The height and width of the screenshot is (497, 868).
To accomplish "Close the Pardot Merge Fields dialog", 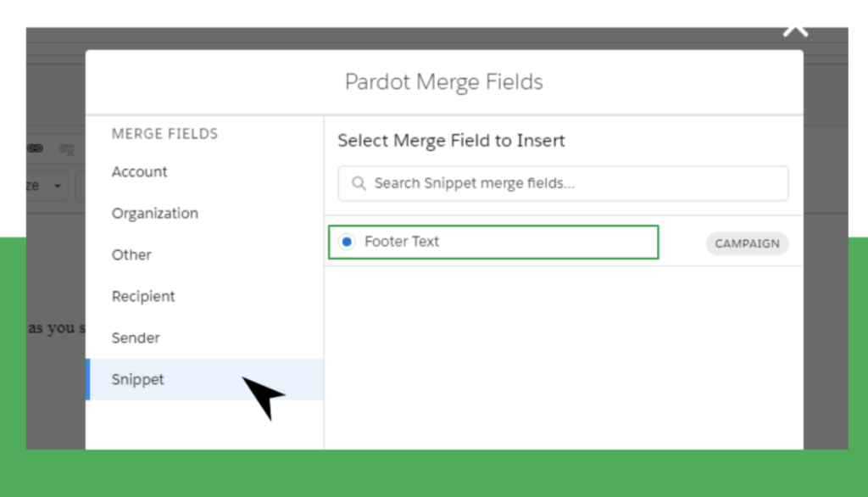I will [795, 31].
